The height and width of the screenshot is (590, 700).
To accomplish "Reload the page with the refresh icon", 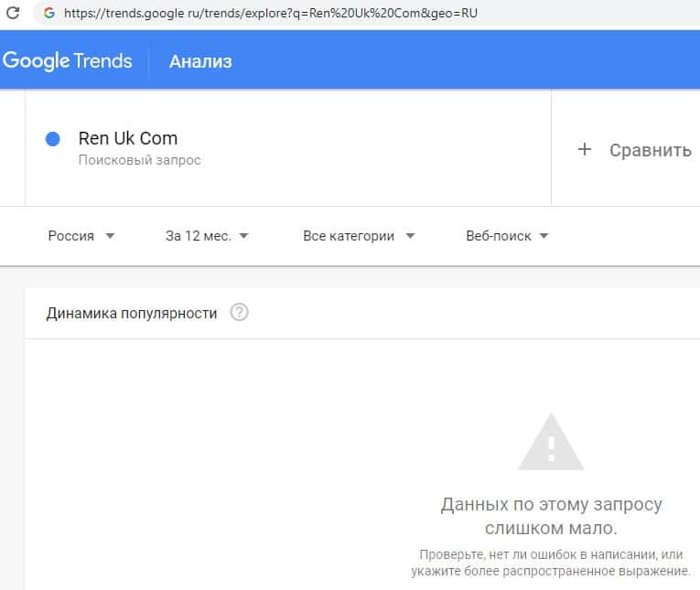I will pos(13,14).
